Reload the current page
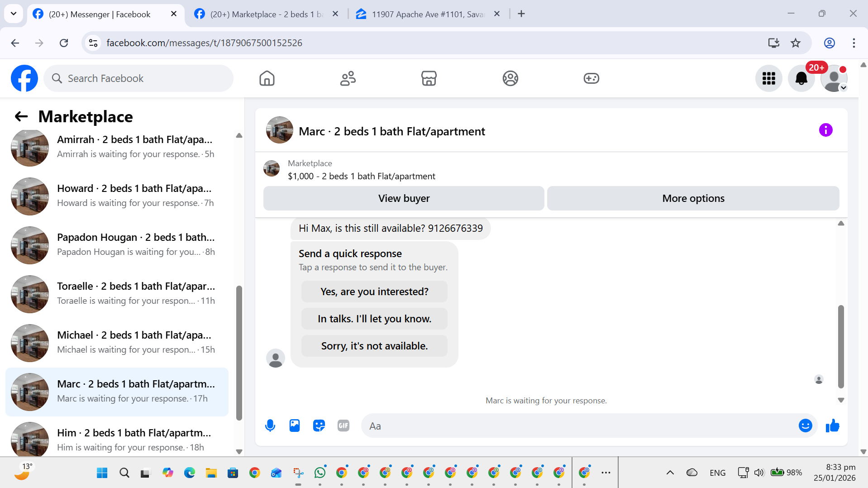Image resolution: width=868 pixels, height=488 pixels. click(x=64, y=43)
